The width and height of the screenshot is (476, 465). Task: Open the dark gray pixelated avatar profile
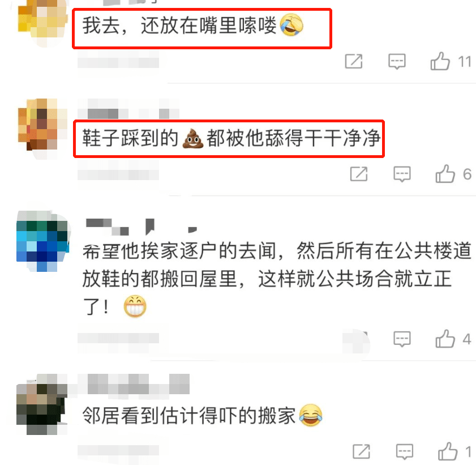click(42, 404)
